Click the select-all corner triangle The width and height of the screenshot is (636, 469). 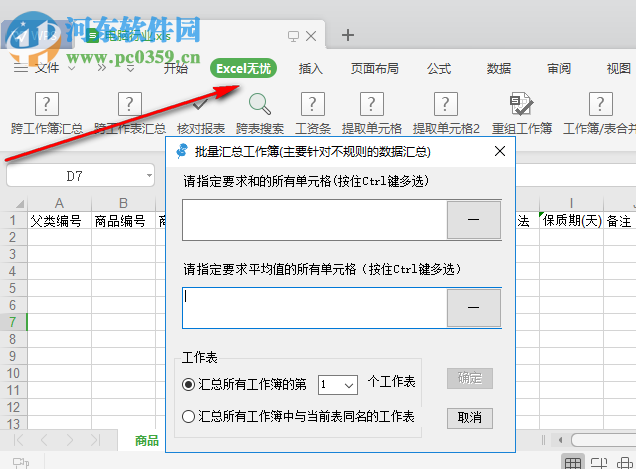(x=19, y=203)
